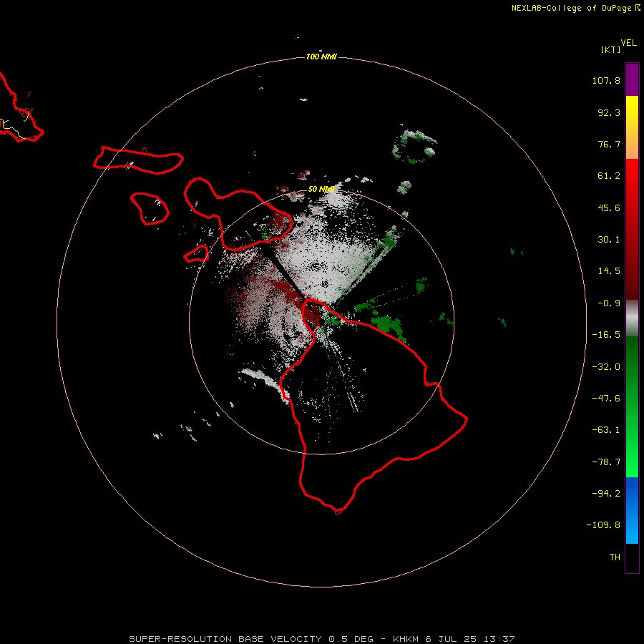Click the -109.8 scale value
Screen dimensions: 644x644
coord(604,525)
